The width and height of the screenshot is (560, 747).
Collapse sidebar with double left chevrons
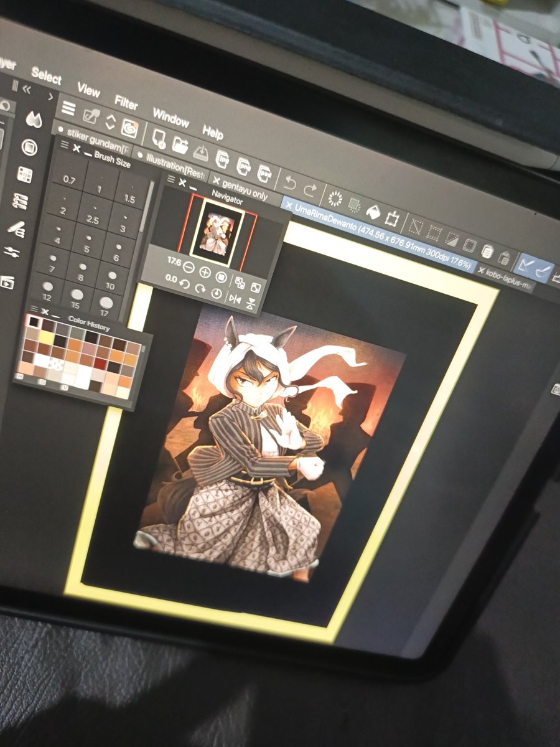(27, 89)
